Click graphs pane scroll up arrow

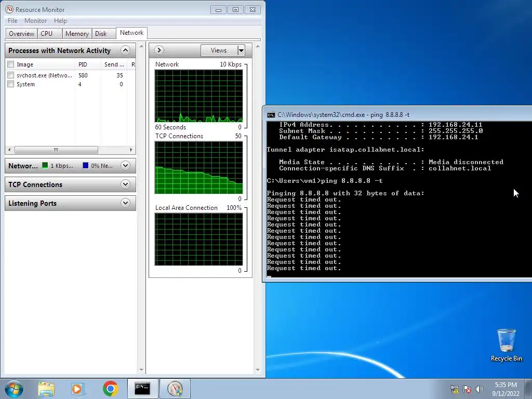pos(258,46)
